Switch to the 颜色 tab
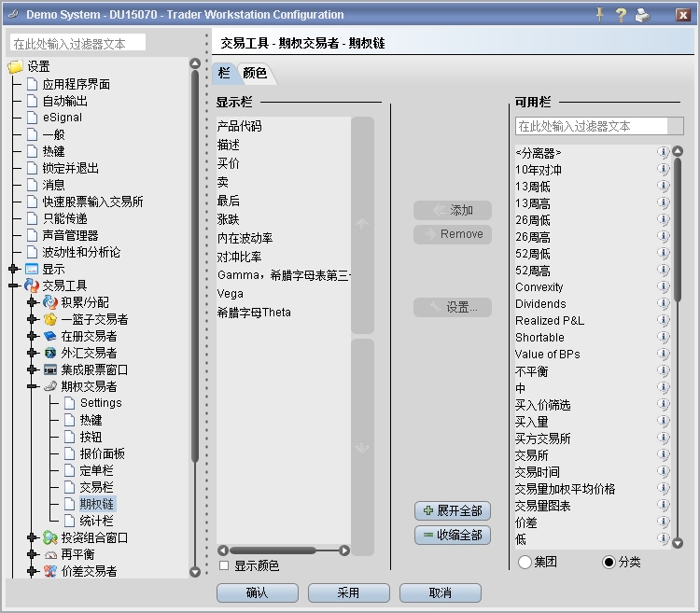The image size is (700, 613). tap(255, 73)
